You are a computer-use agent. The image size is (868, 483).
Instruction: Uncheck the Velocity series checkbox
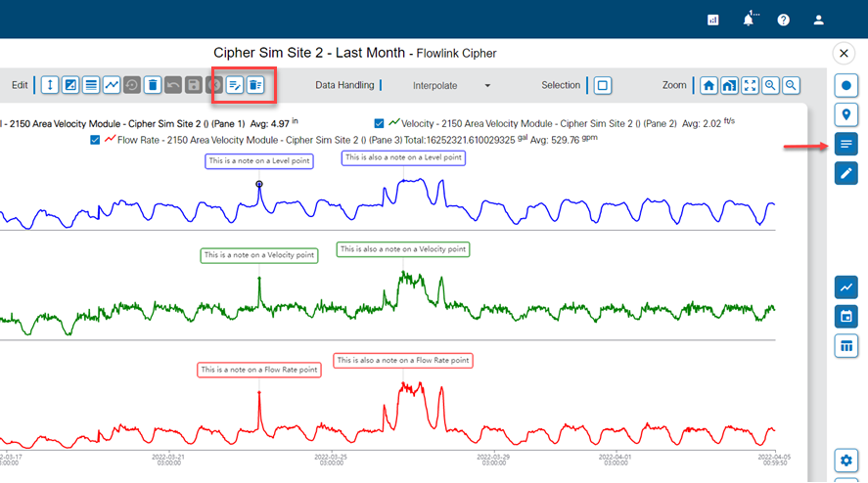(380, 123)
